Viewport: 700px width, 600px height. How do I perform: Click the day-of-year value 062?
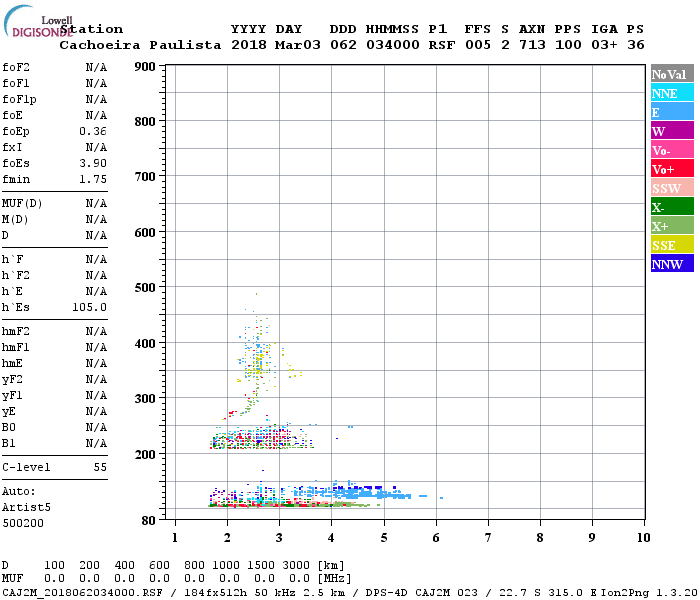point(343,45)
